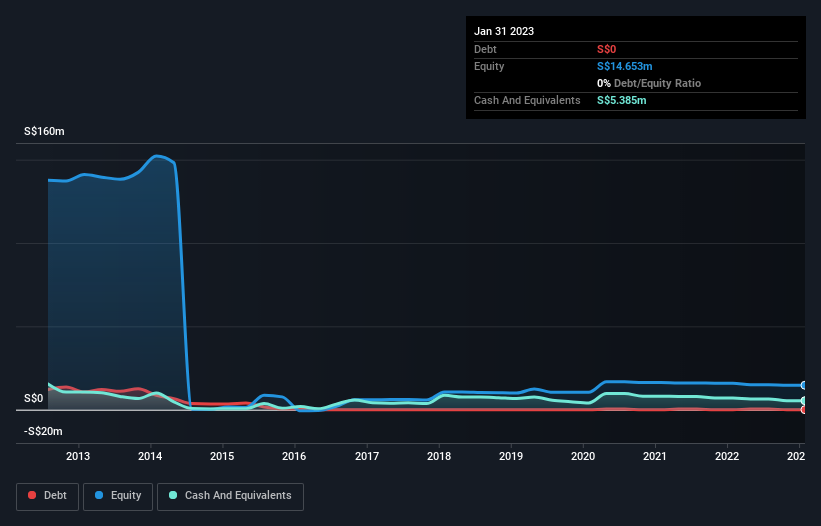Click the teal Cash And Equivalents legend dot
The width and height of the screenshot is (821, 526).
click(173, 495)
